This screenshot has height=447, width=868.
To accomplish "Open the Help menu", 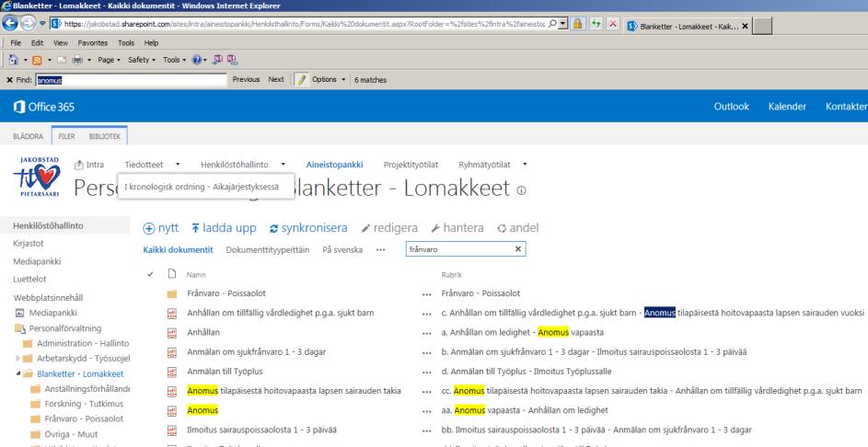I will (151, 42).
